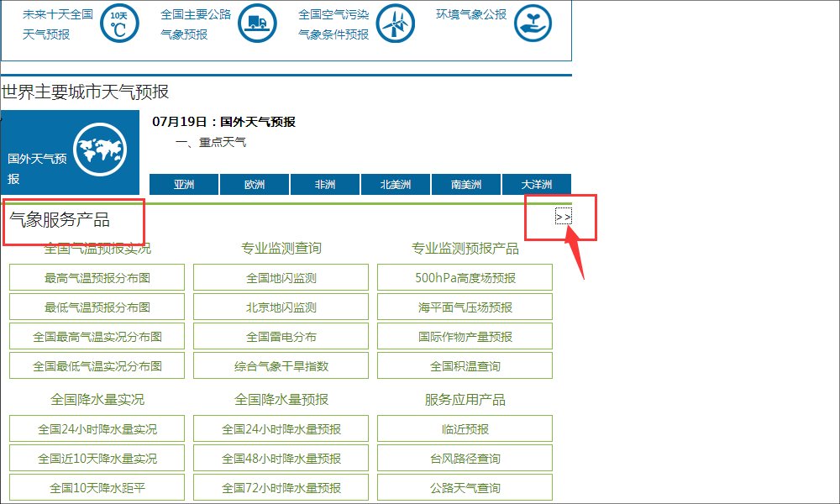840x504 pixels.
Task: Click the truck icon for 全国主要公路气象预报
Action: click(x=257, y=24)
